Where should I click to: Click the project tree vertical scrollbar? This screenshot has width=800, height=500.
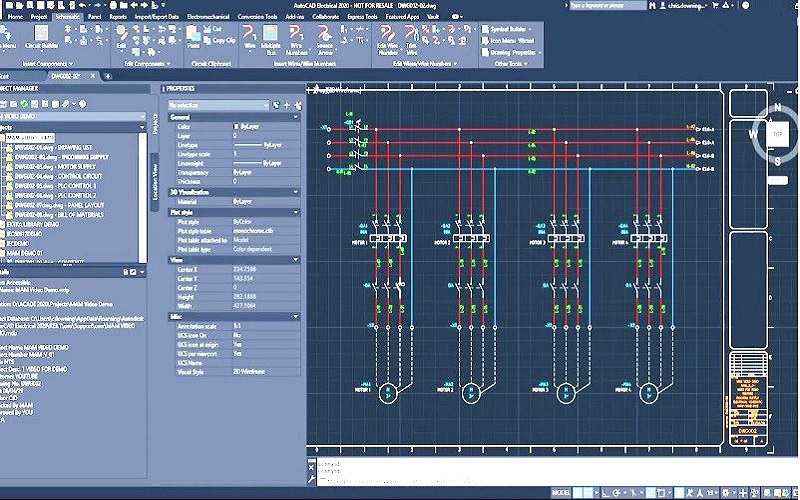click(143, 196)
